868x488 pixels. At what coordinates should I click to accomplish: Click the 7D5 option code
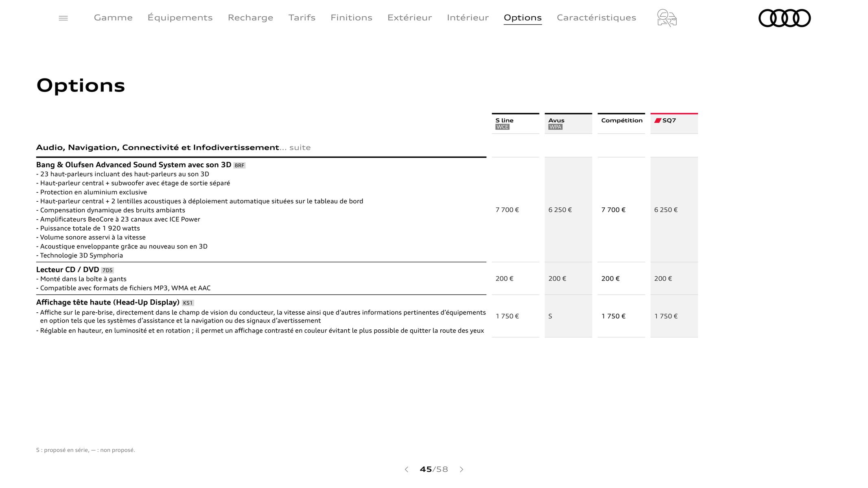pos(107,270)
